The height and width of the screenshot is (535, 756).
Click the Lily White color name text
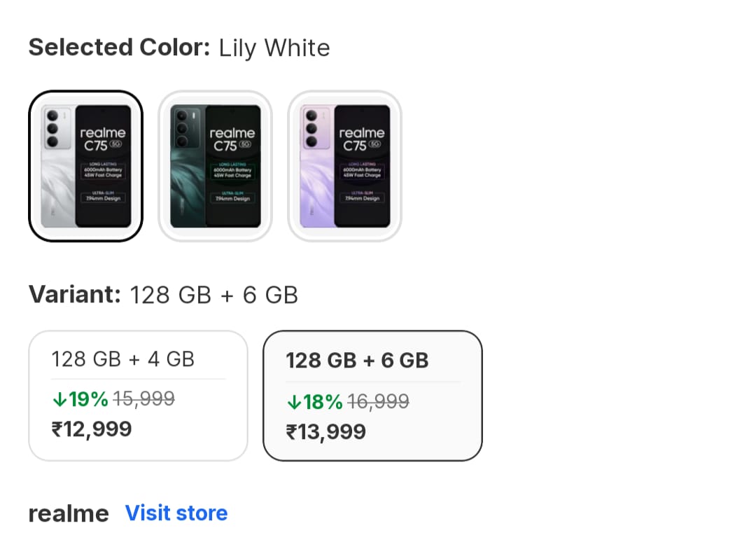pyautogui.click(x=274, y=48)
